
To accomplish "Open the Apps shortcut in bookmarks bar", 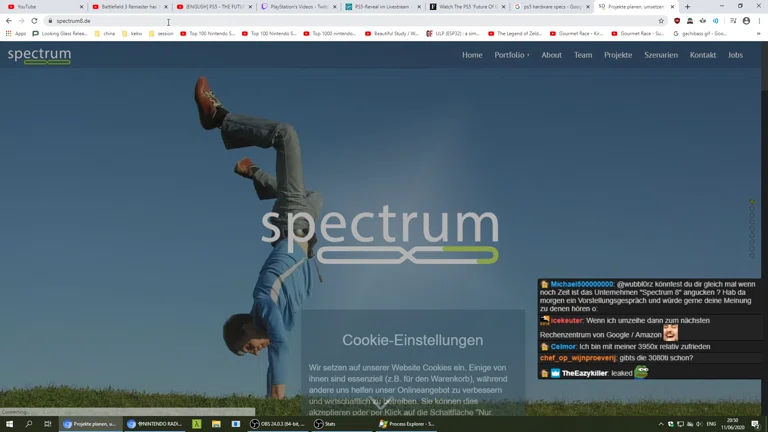I will [x=16, y=33].
